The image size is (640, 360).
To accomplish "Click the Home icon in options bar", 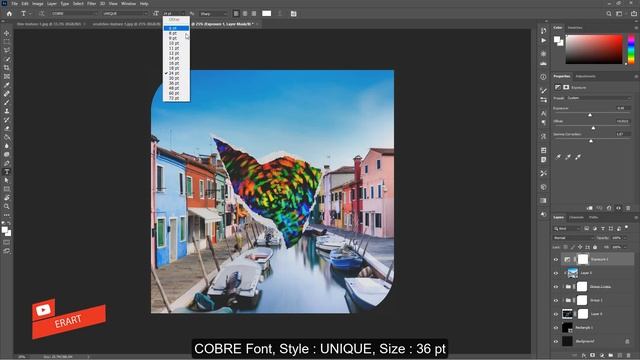I will (x=9, y=13).
